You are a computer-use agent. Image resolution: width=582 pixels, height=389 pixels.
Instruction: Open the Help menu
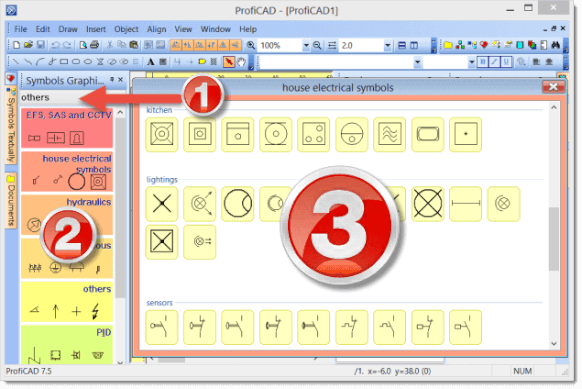coord(248,29)
